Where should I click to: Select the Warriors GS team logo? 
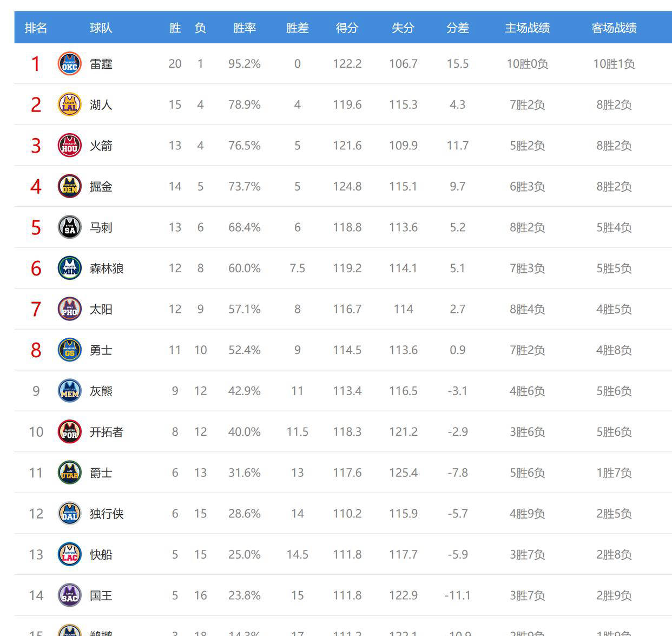pos(69,350)
